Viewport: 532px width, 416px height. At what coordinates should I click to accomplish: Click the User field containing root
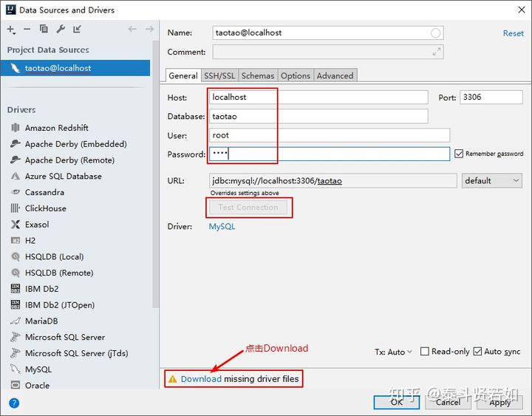click(330, 135)
